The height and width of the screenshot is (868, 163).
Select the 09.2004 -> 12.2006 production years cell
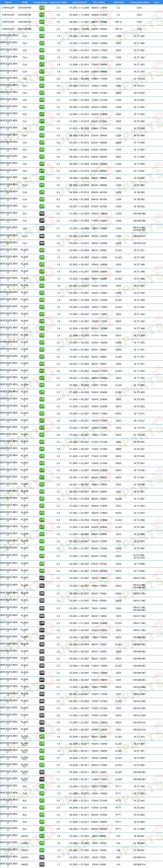tap(79, 29)
